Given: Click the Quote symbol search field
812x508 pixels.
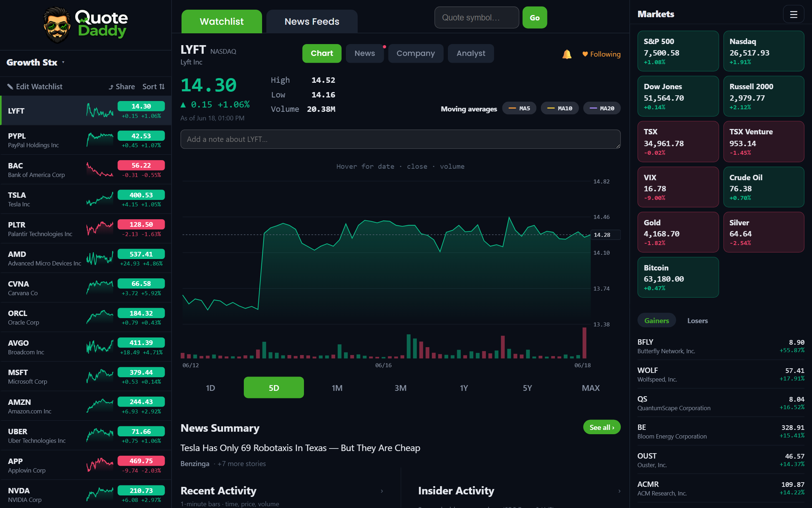Looking at the screenshot, I should [477, 18].
